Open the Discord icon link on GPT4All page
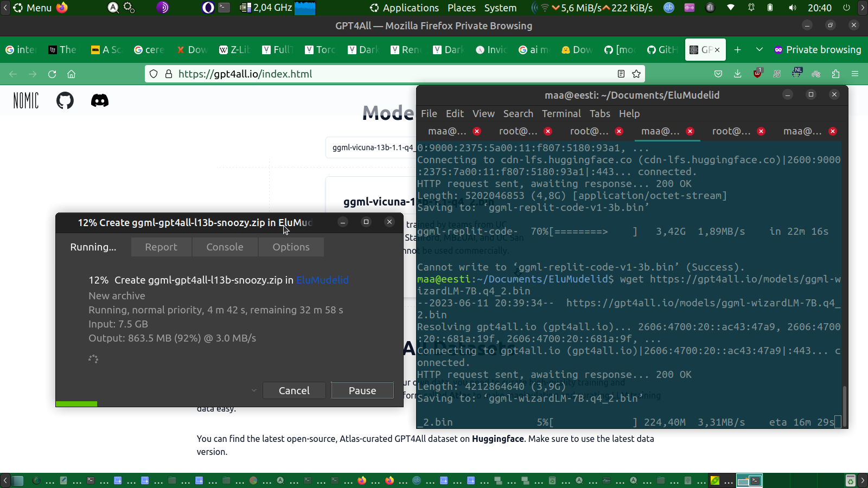Image resolution: width=868 pixels, height=488 pixels. (100, 100)
